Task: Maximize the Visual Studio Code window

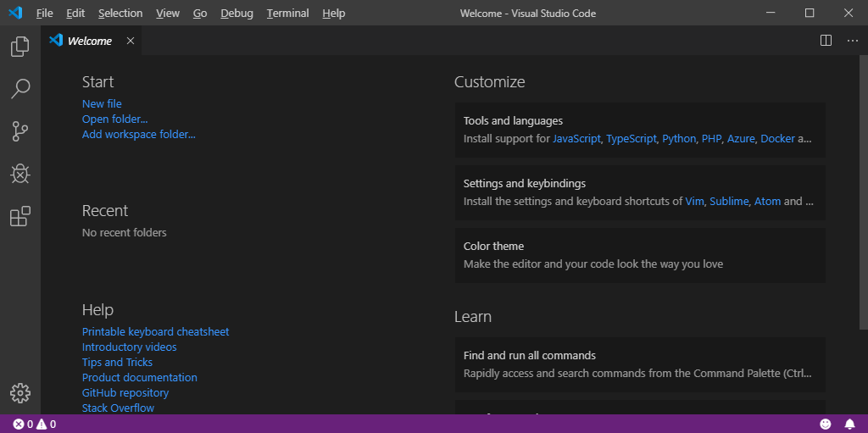Action: click(810, 13)
